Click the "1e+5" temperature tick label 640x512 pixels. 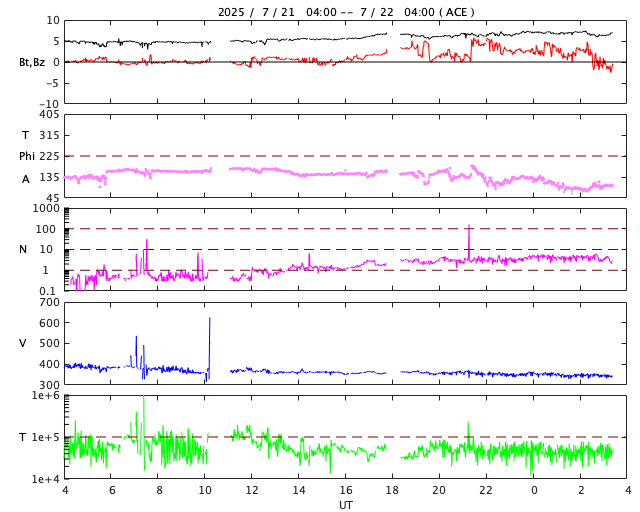coord(46,437)
